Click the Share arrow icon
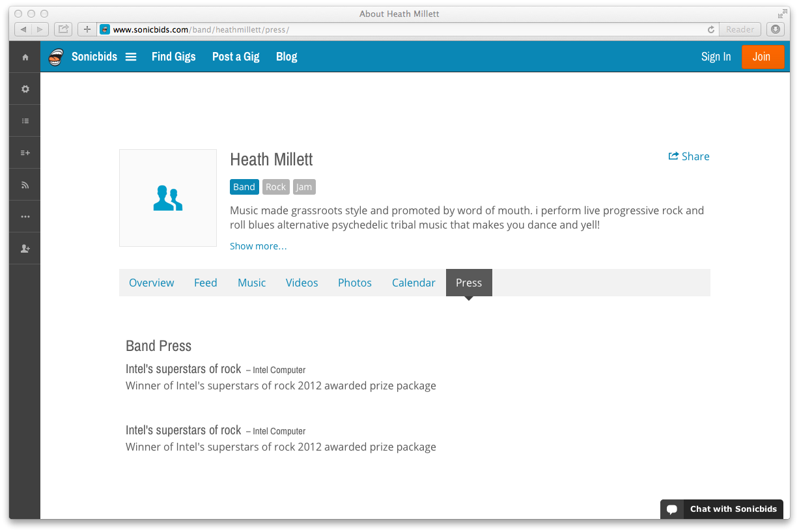The height and width of the screenshot is (532, 799). [673, 156]
